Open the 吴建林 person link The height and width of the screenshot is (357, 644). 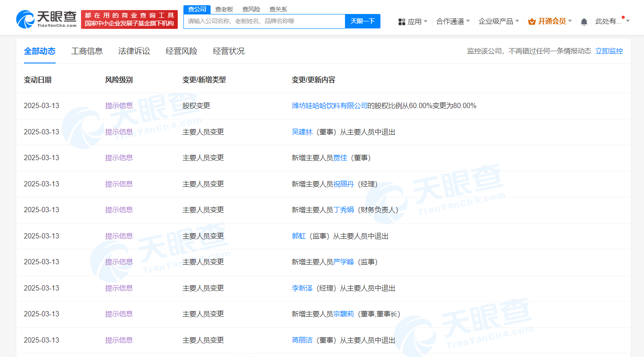pos(303,132)
